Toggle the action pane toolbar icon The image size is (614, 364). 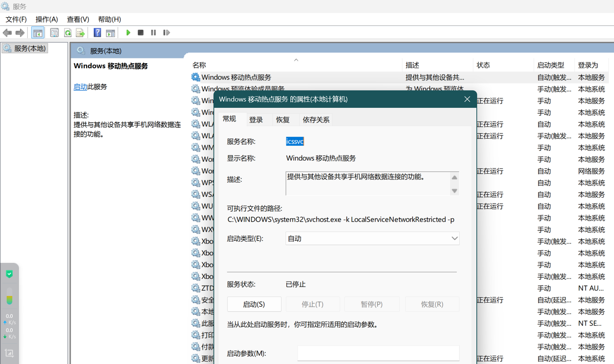110,33
